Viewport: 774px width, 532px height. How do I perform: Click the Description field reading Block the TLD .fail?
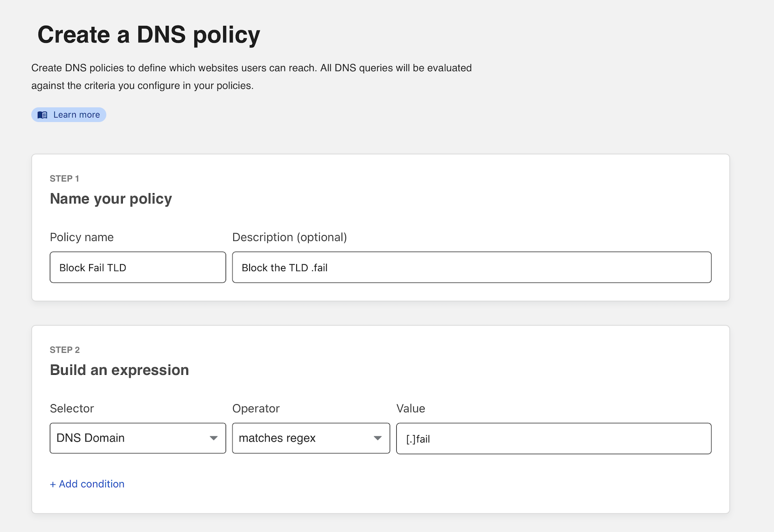pos(471,267)
